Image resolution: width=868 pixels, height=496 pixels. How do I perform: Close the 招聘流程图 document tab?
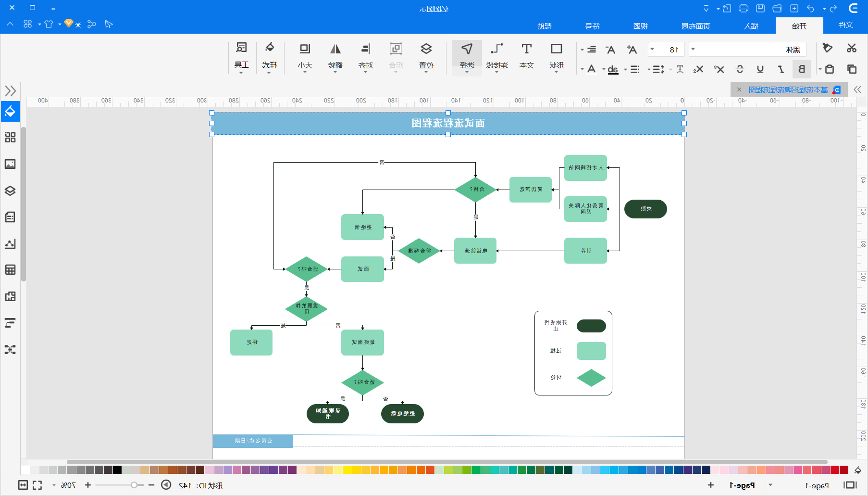pos(739,89)
